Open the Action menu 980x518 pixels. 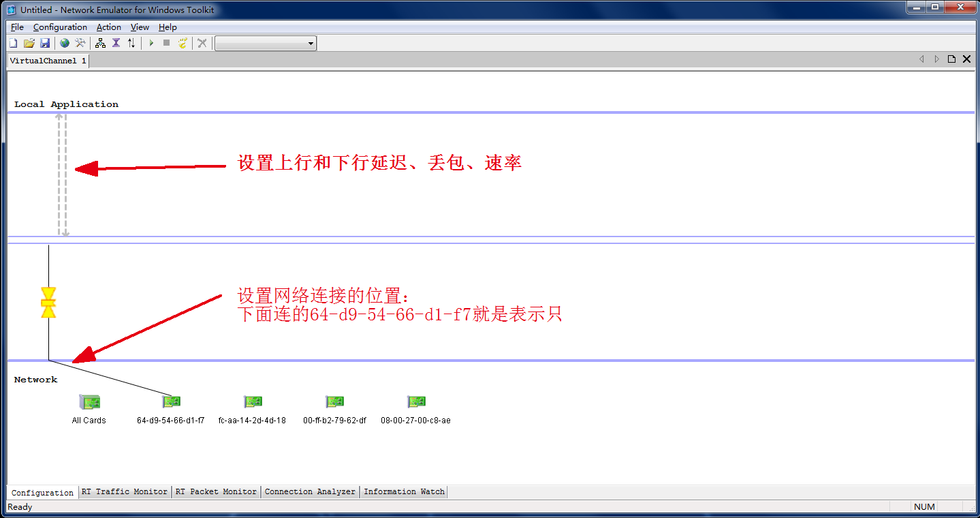tap(109, 27)
